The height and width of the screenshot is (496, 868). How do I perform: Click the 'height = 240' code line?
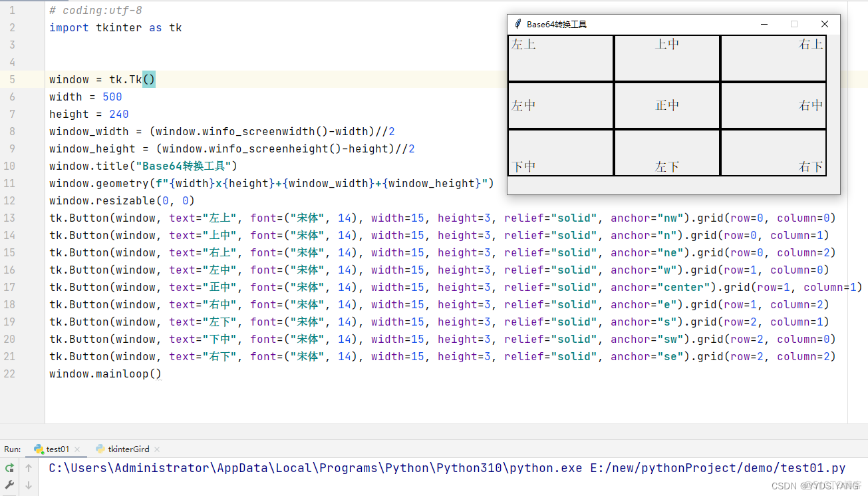tap(89, 115)
